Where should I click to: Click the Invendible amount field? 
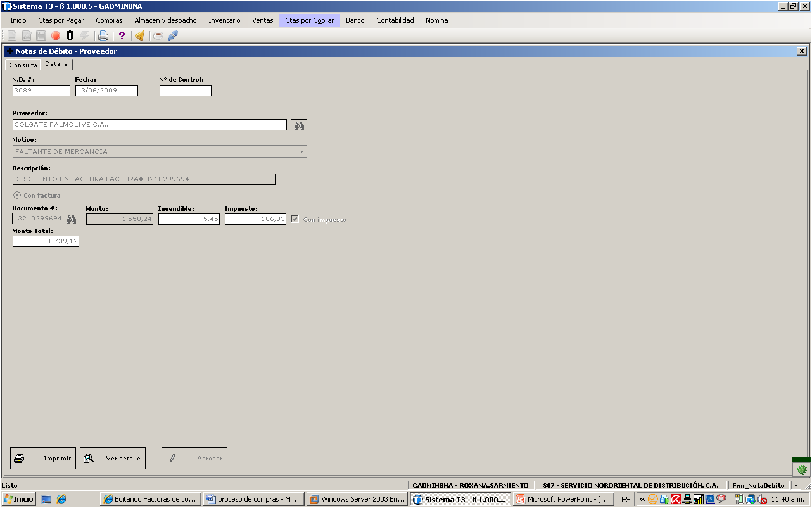(x=189, y=219)
